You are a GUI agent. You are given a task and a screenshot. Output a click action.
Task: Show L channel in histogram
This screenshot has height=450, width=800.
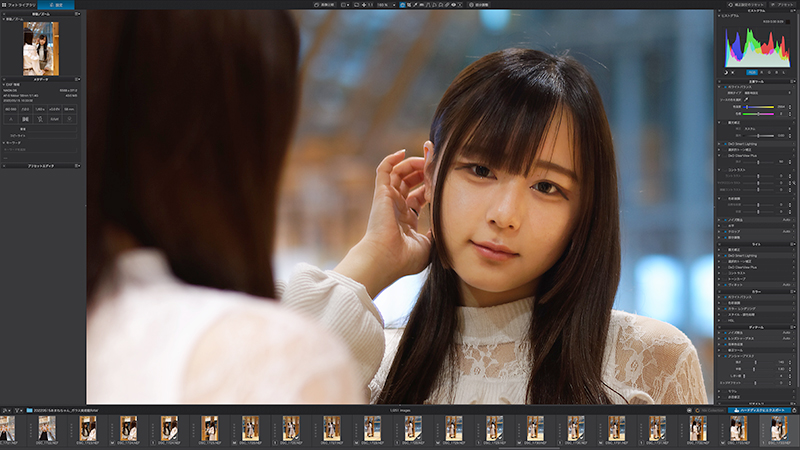click(x=784, y=72)
